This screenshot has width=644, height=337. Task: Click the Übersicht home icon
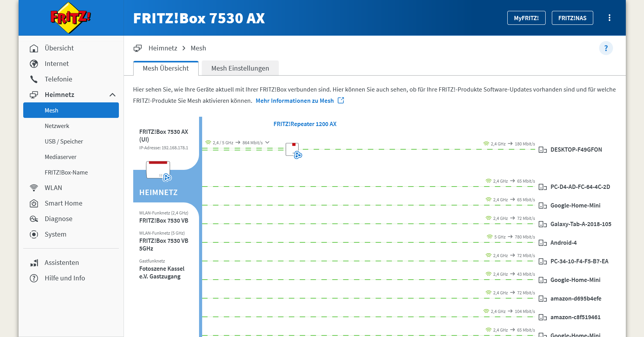[34, 48]
